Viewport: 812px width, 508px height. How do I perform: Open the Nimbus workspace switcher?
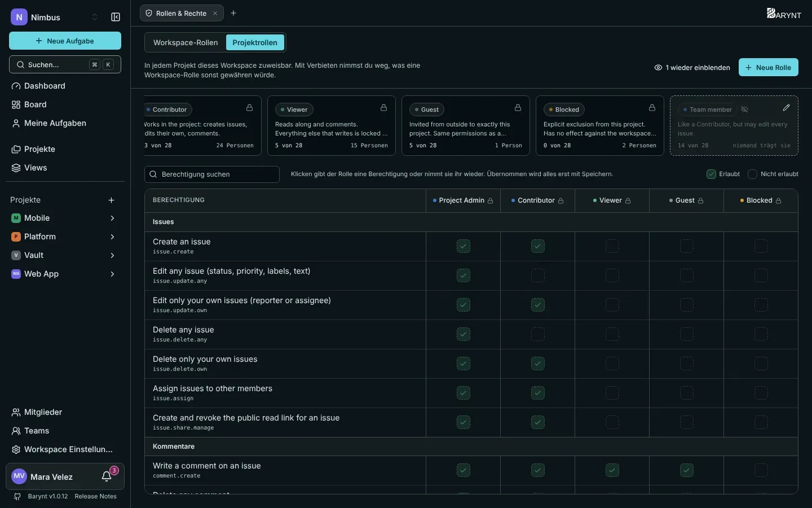[x=55, y=17]
